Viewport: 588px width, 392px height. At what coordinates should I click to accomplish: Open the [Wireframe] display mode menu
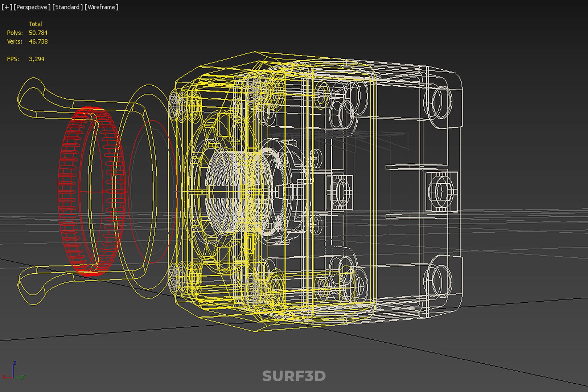(x=102, y=7)
